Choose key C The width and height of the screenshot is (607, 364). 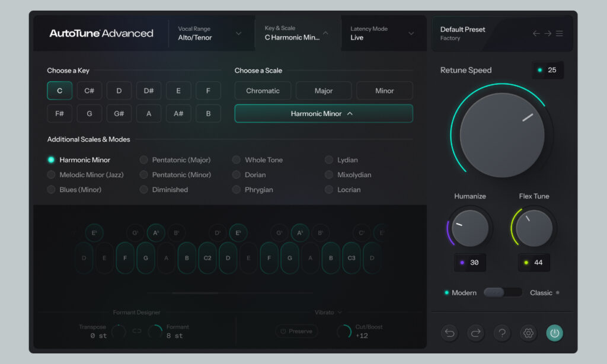point(60,91)
